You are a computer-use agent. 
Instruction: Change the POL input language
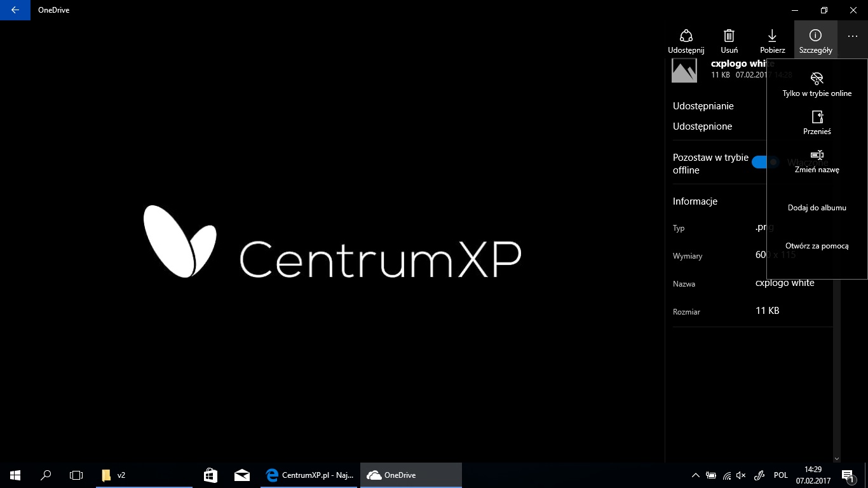pos(781,475)
